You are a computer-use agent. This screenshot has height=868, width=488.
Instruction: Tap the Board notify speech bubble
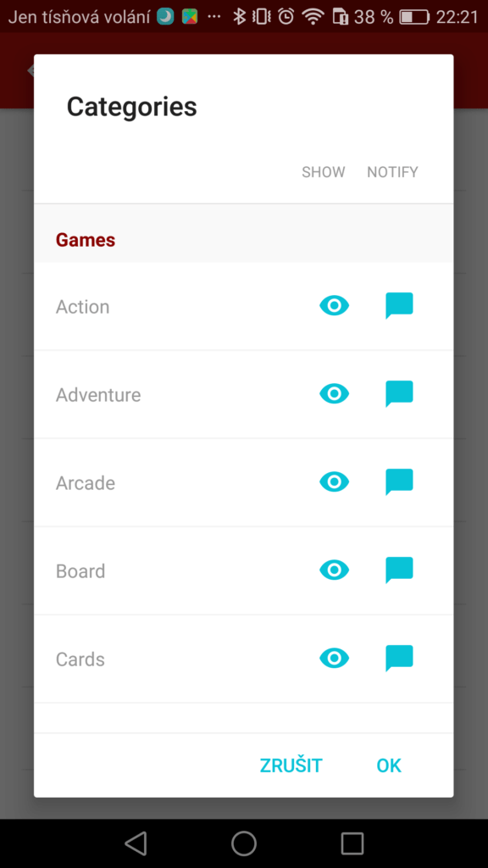point(399,570)
